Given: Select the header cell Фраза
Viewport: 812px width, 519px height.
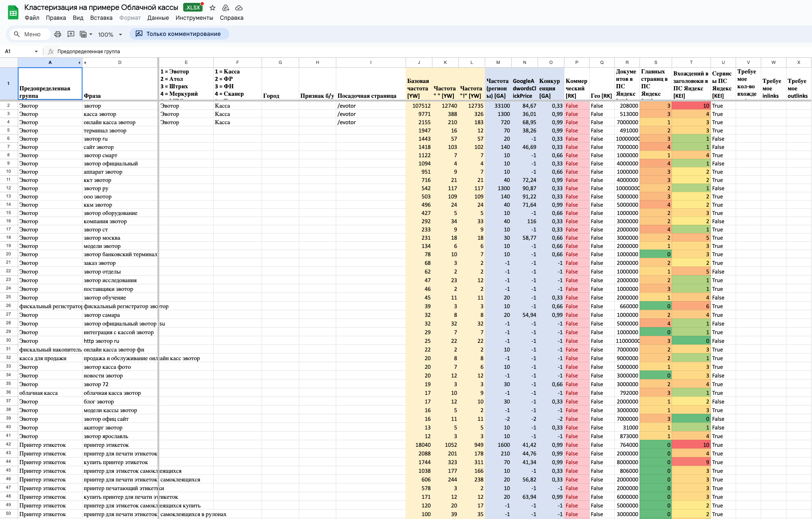Looking at the screenshot, I should (x=120, y=84).
